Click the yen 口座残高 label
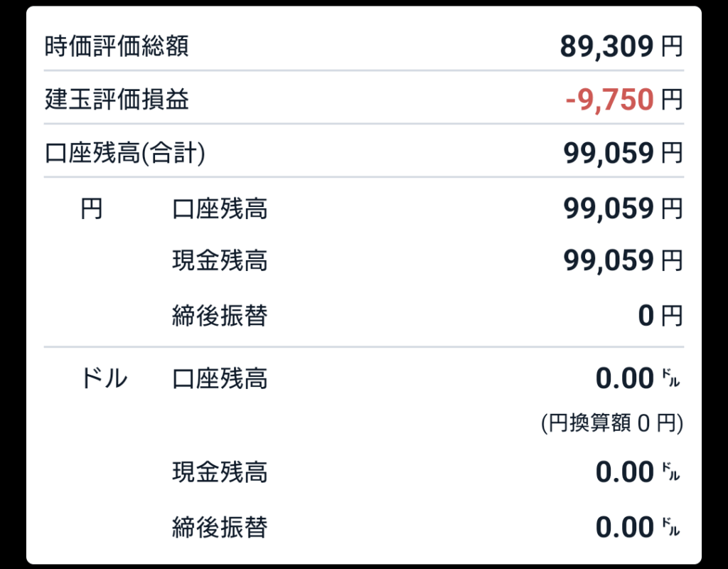Viewport: 728px width, 569px height. pyautogui.click(x=220, y=208)
